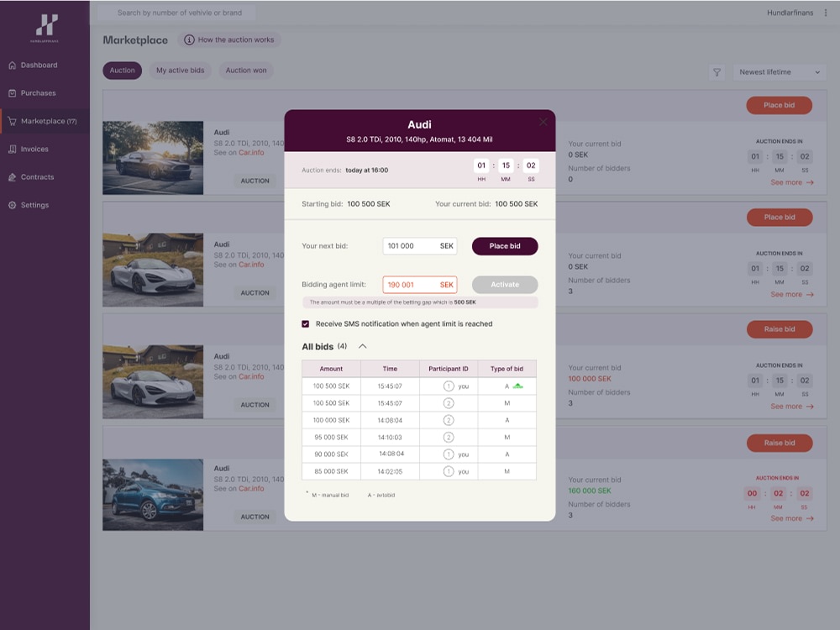Click the Participant ID column header
Image resolution: width=840 pixels, height=630 pixels.
(449, 369)
